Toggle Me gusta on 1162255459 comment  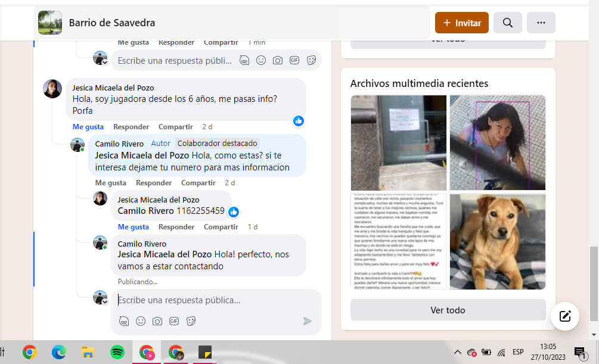134,227
